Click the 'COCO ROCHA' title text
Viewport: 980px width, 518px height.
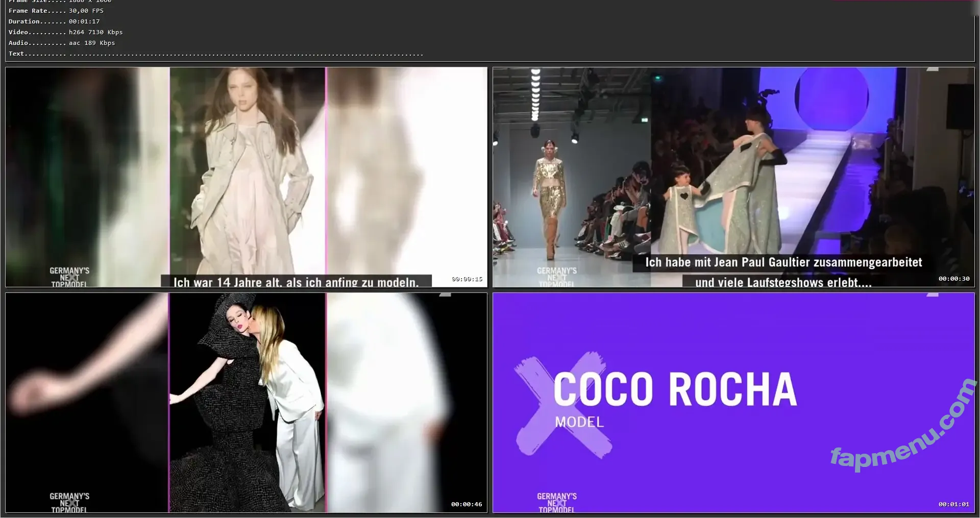coord(675,389)
